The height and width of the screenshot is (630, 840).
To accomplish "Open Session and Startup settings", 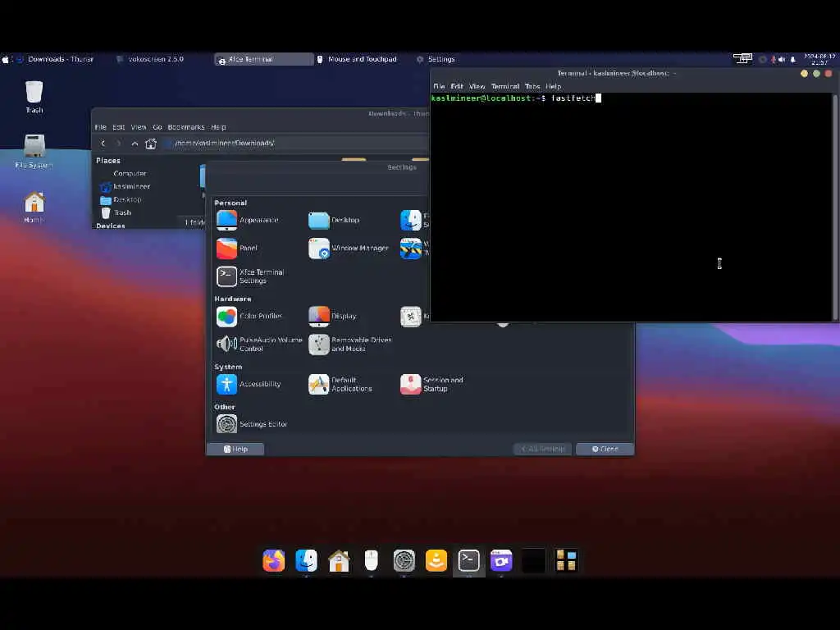I will pos(431,384).
